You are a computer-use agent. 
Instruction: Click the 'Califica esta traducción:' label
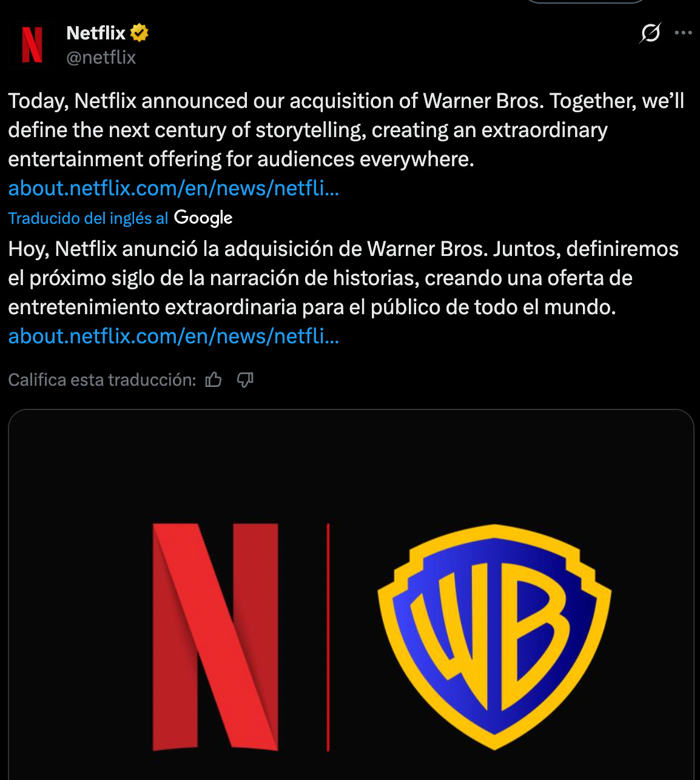coord(102,380)
